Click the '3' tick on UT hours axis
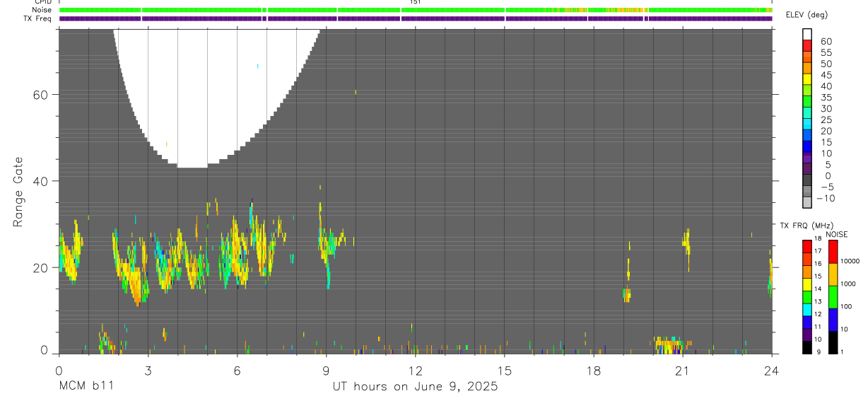Image resolution: width=868 pixels, height=401 pixels. 148,370
